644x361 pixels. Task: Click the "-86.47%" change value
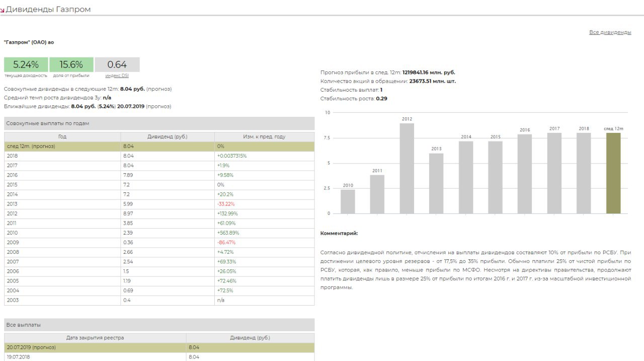click(x=226, y=242)
